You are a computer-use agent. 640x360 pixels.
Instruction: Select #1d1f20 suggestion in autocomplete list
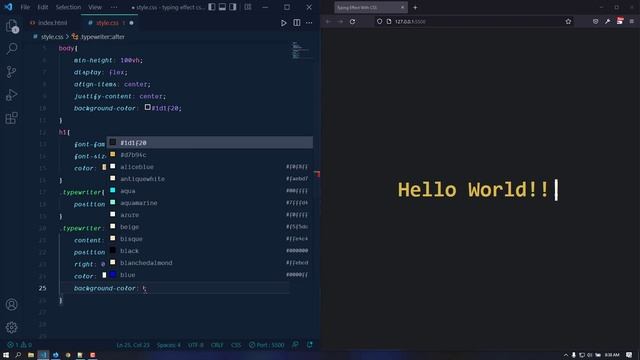point(210,142)
